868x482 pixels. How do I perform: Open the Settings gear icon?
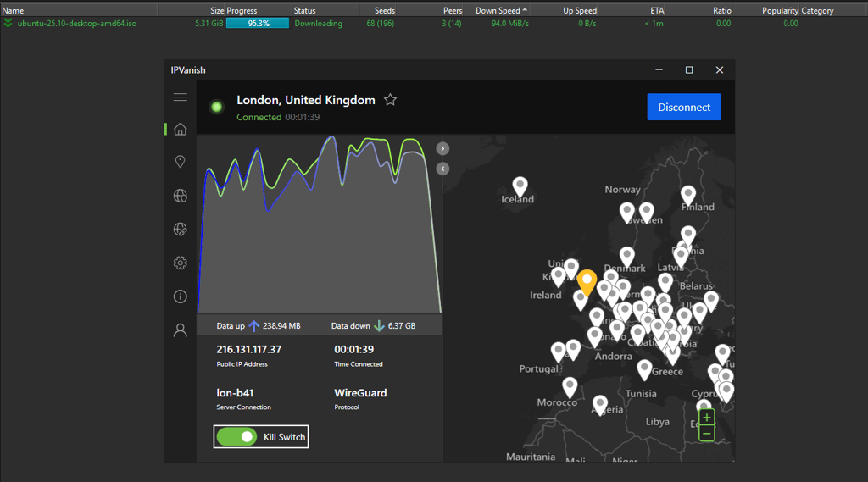180,263
